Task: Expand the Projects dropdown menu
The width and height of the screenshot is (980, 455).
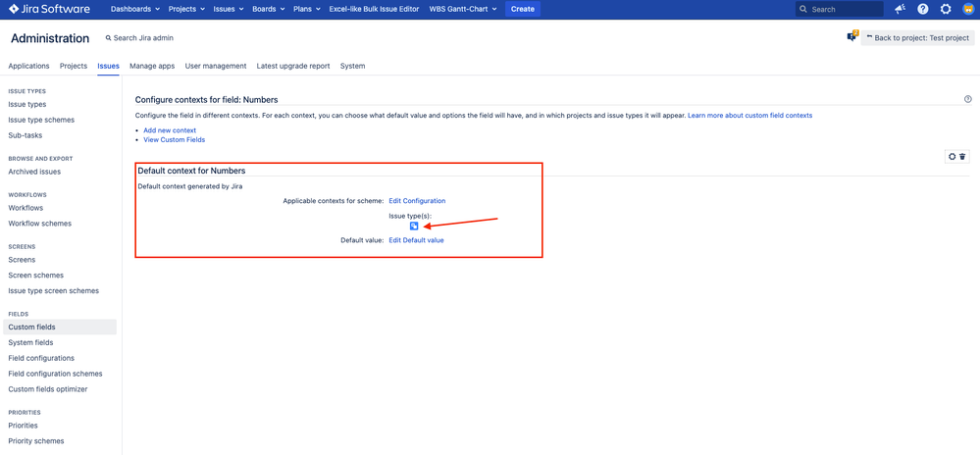Action: [x=186, y=9]
